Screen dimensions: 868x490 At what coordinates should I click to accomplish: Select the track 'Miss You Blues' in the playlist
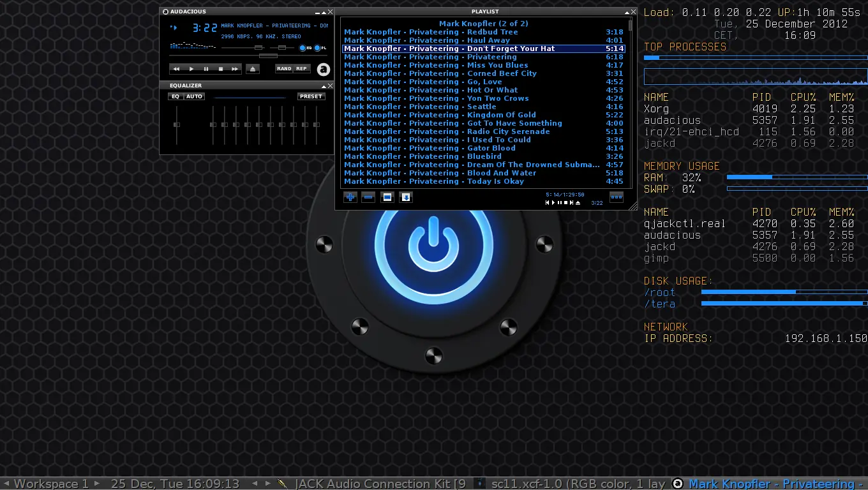[x=483, y=65]
